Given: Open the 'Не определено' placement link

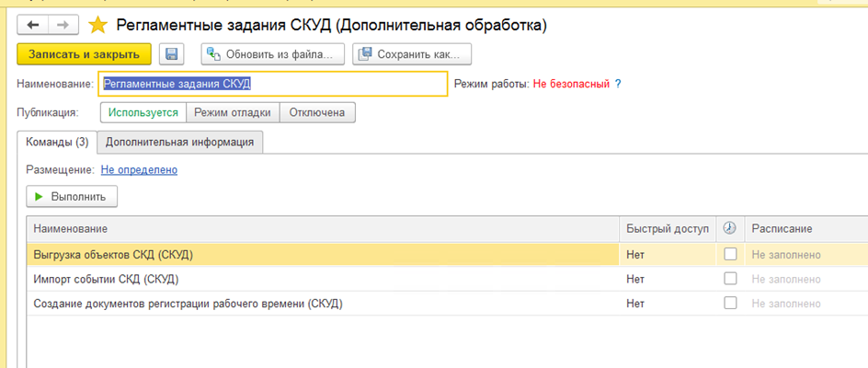Looking at the screenshot, I should 139,170.
